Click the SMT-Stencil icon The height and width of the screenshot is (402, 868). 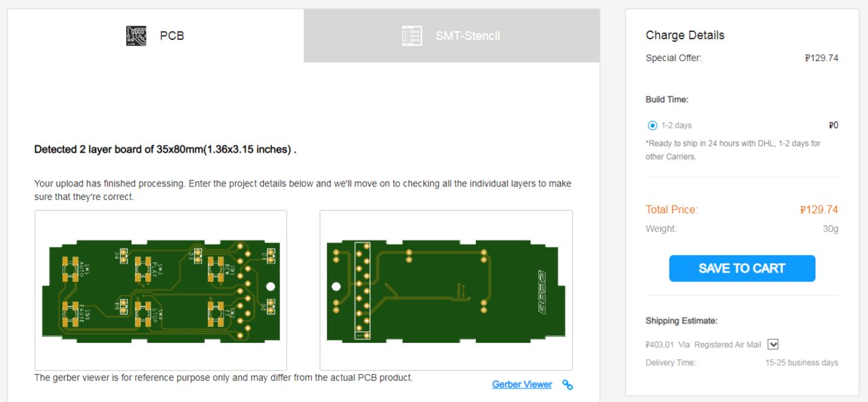(412, 36)
